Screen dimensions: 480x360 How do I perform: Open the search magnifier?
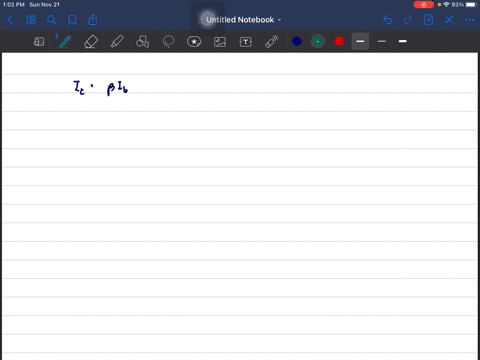click(51, 20)
